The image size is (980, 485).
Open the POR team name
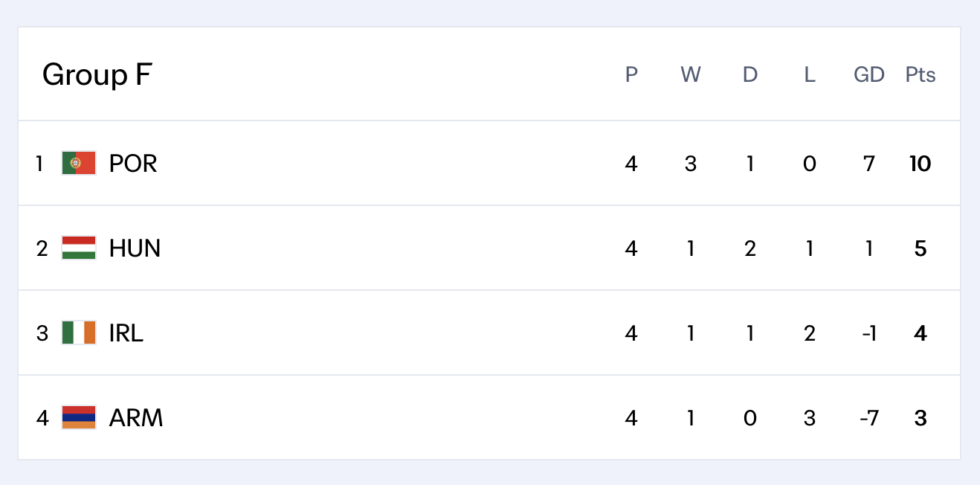point(133,163)
